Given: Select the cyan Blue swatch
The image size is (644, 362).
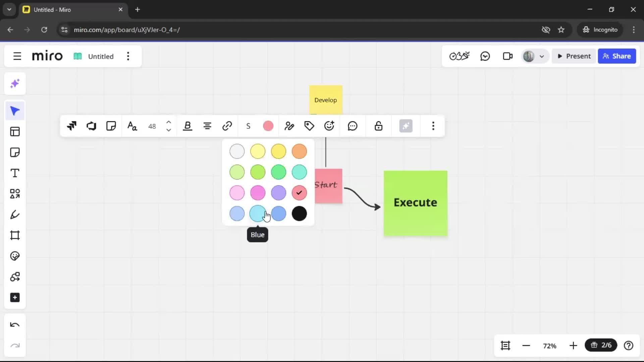Looking at the screenshot, I should point(258,214).
